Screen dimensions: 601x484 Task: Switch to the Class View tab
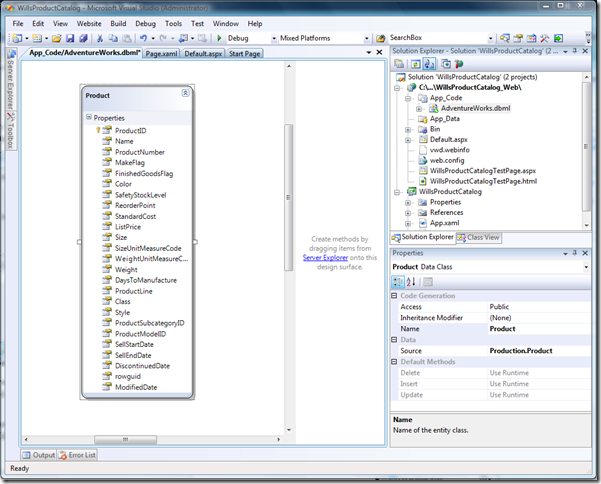(x=479, y=237)
